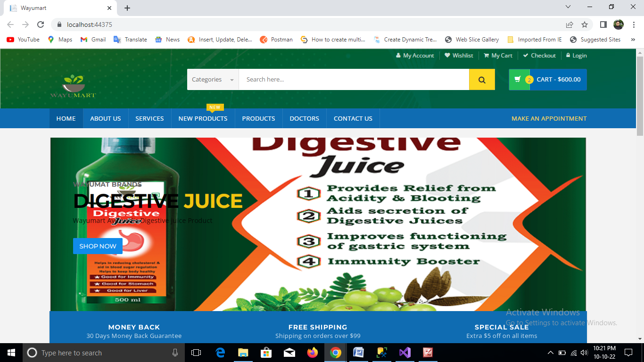The image size is (644, 362).
Task: Show more bookmarks overflow chevron
Action: tap(633, 40)
